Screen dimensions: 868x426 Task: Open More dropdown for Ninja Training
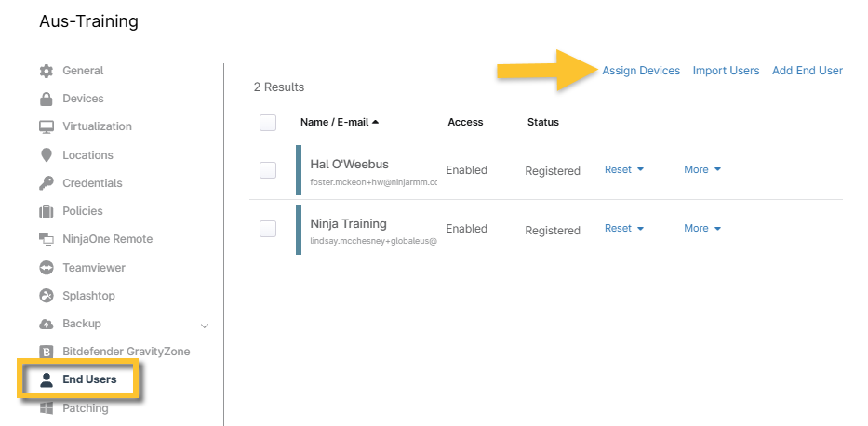click(x=702, y=228)
